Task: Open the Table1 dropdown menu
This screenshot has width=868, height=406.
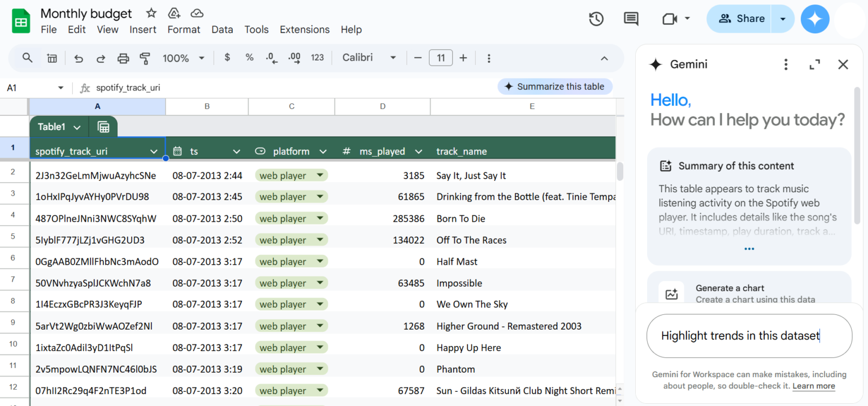Action: [x=77, y=127]
